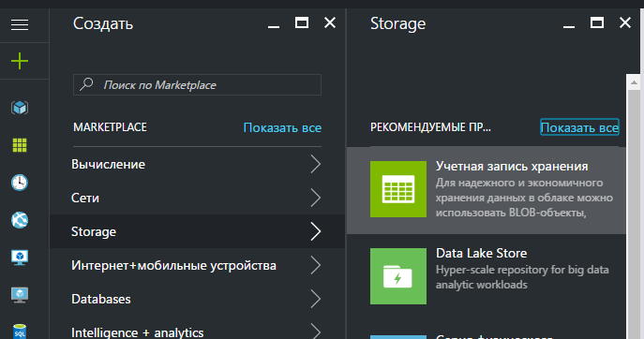
Task: Open the green grid All resources icon
Action: [x=20, y=145]
